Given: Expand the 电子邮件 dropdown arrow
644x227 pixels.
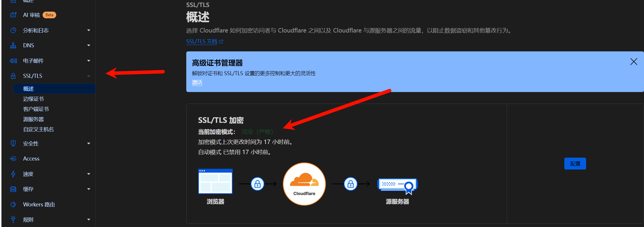Looking at the screenshot, I should [89, 61].
